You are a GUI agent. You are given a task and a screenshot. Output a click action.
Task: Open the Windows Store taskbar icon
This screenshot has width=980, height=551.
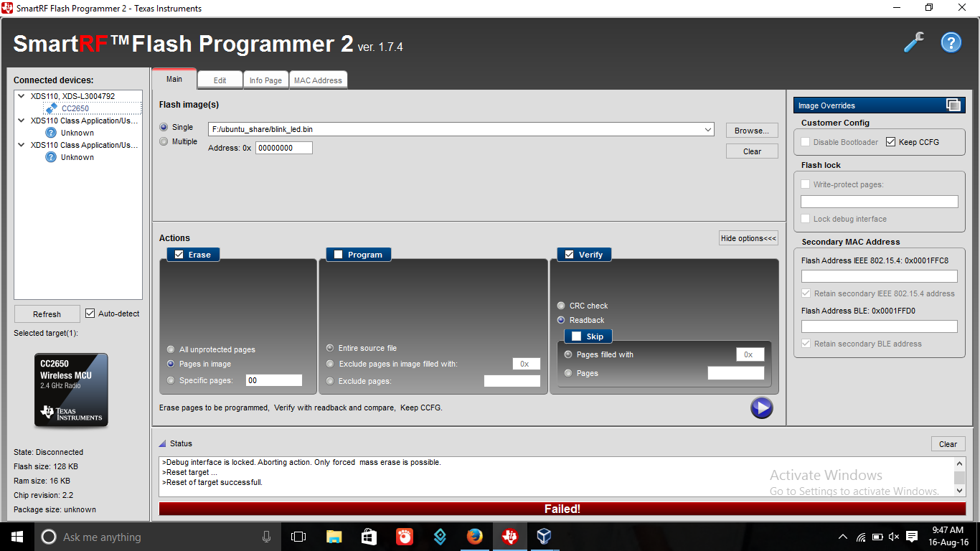pos(369,537)
